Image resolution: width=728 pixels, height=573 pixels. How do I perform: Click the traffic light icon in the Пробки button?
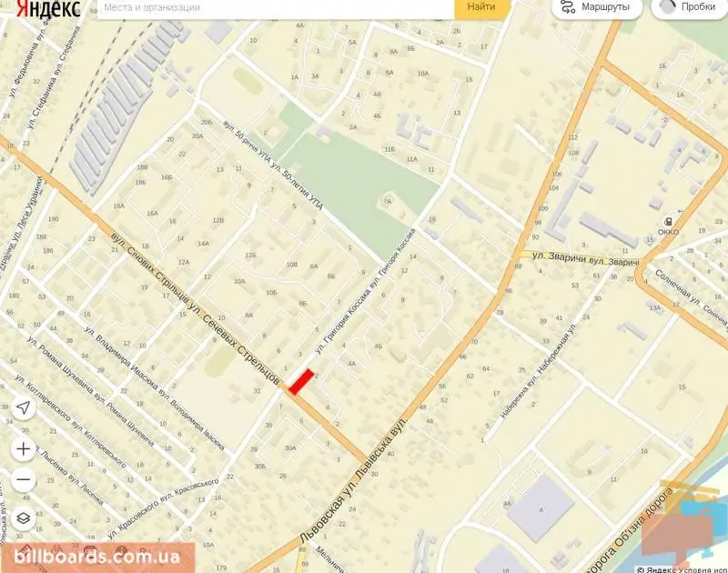[x=668, y=7]
